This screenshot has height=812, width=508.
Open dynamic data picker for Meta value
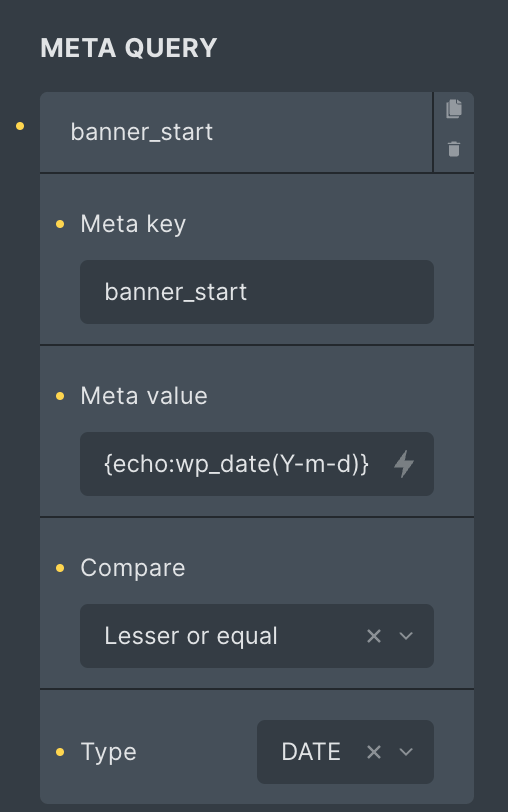pos(404,464)
